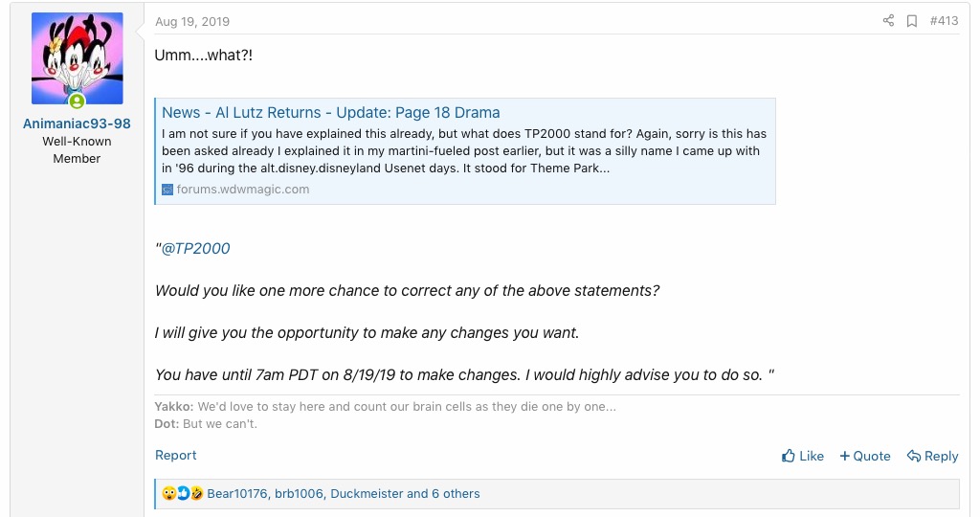Report this post
980x517 pixels.
pos(176,456)
